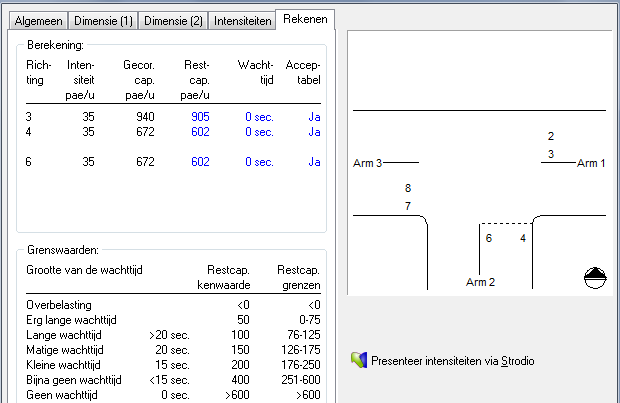Select corrected capacity value 940
Viewport: 620px width, 403px height.
pyautogui.click(x=145, y=117)
